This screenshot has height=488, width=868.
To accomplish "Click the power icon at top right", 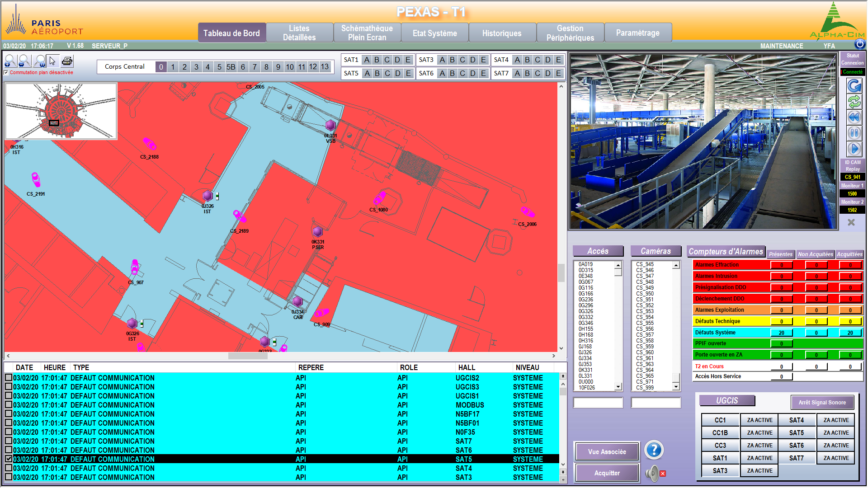I will pos(859,44).
